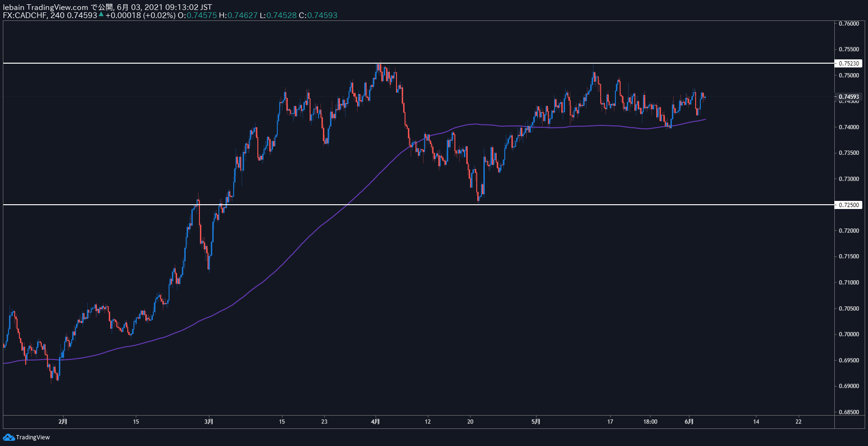Viewport: 868px width, 446px height.
Task: Click the lebain TradingView.com header text
Action: tap(46, 7)
